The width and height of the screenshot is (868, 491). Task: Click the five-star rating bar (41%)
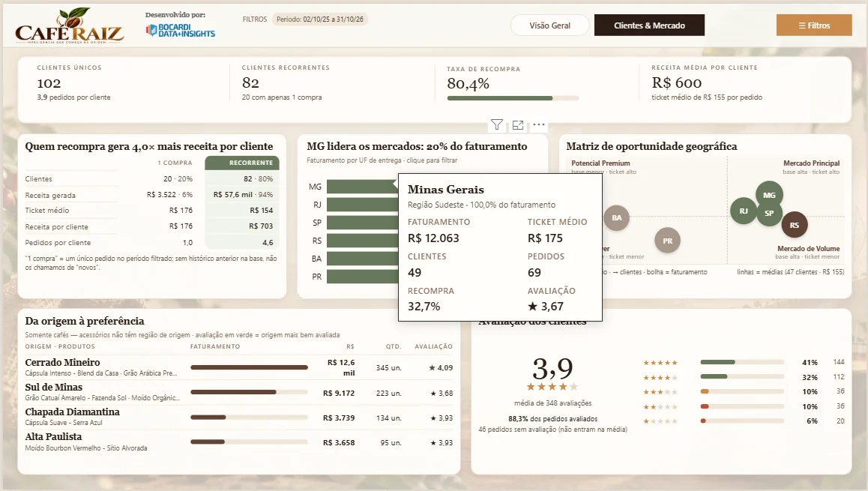[x=742, y=362]
